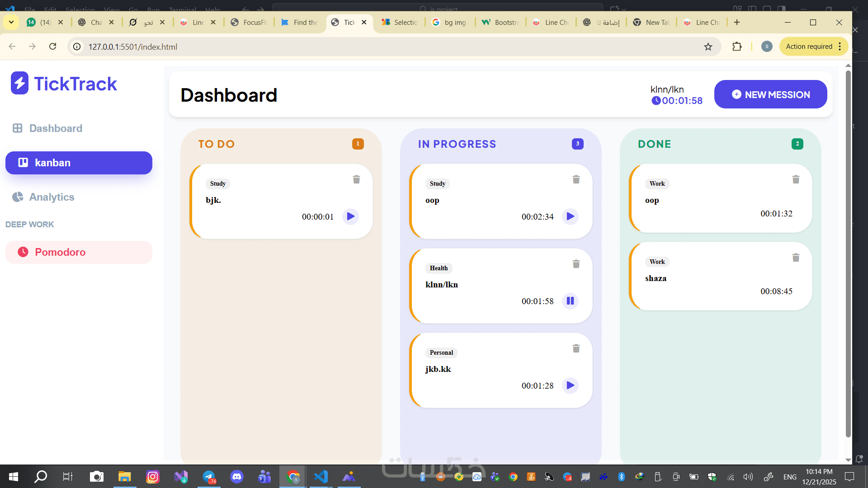Open Chrome three-dot menu

tap(840, 47)
